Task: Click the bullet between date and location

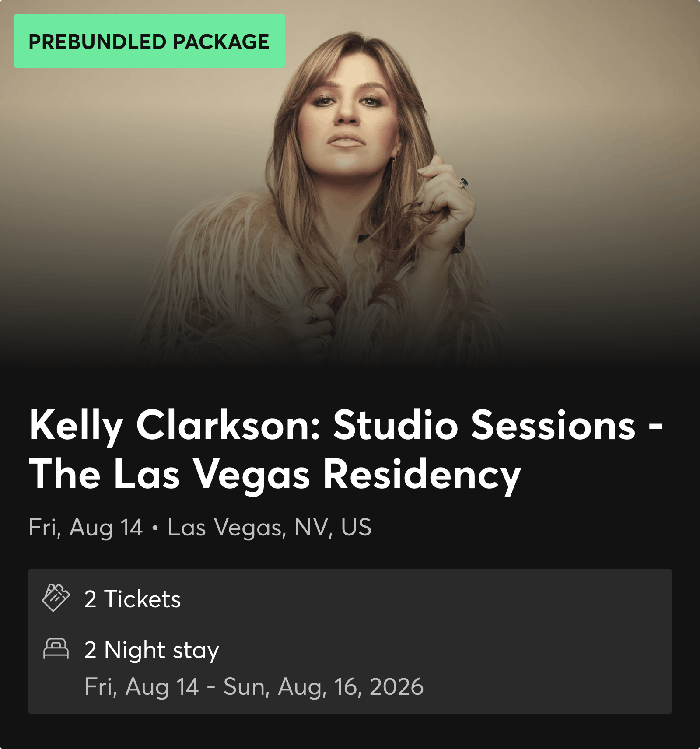Action: 155,528
